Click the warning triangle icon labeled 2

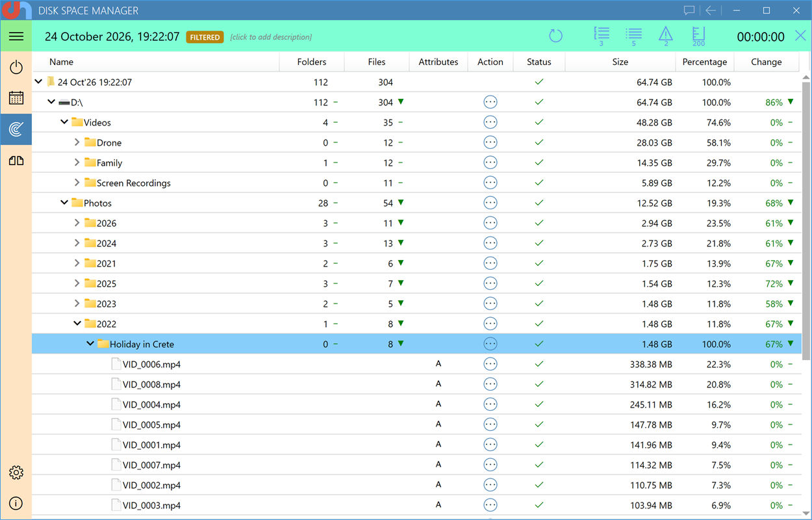(666, 36)
